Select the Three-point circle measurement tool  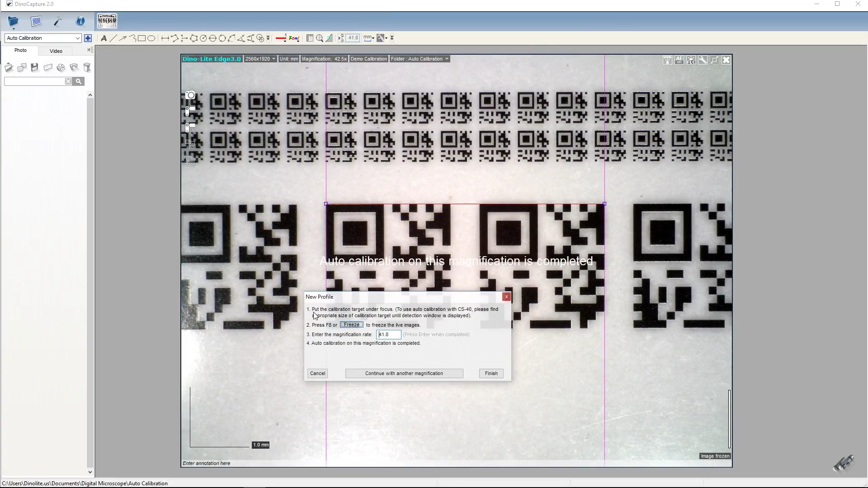(222, 38)
